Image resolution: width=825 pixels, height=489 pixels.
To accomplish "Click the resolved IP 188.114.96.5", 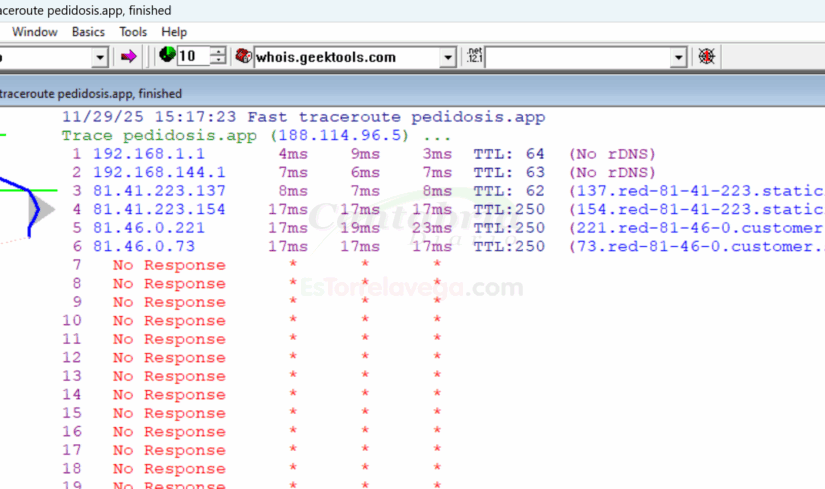I will (339, 136).
